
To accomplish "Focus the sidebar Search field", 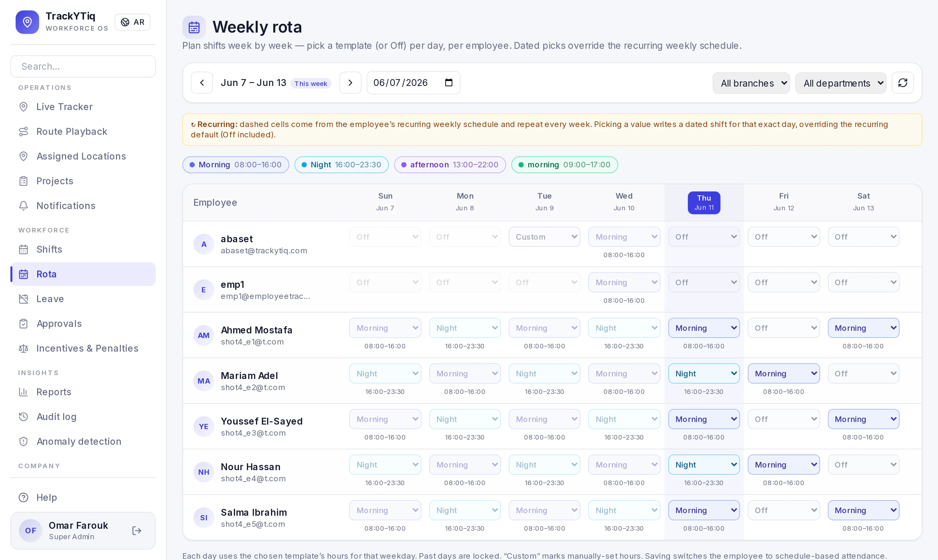I will point(83,66).
